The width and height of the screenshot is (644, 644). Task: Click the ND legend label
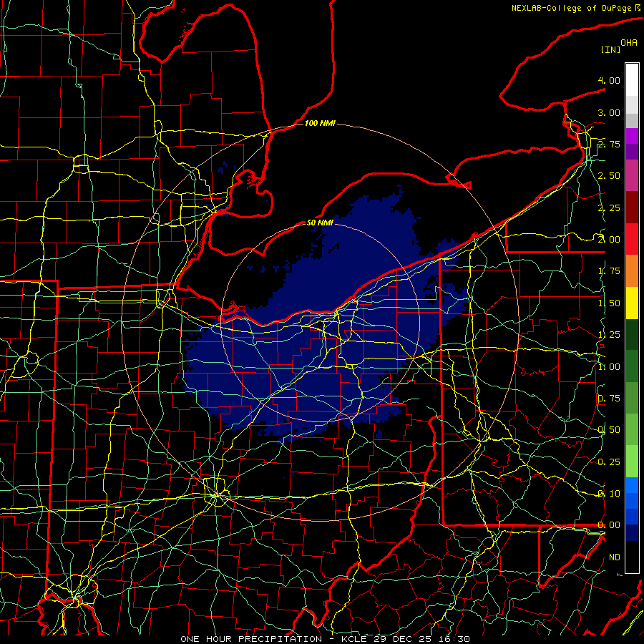click(615, 557)
